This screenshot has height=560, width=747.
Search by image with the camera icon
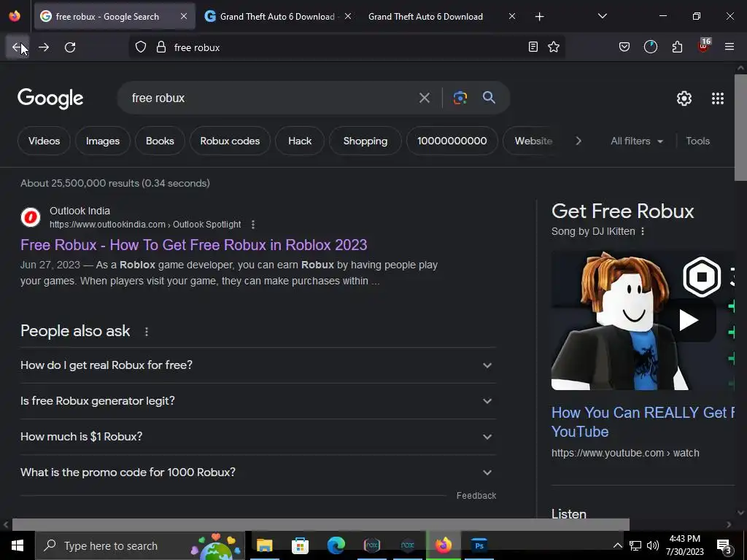coord(460,98)
